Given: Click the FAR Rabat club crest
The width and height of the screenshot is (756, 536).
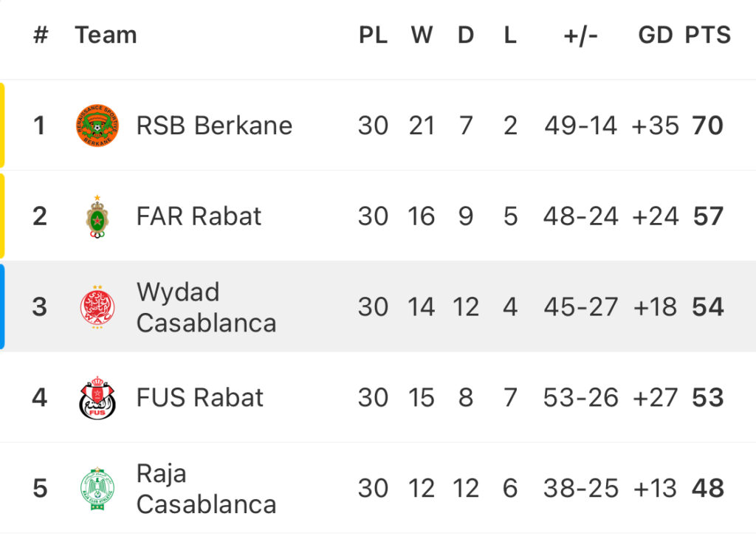Looking at the screenshot, I should [97, 216].
